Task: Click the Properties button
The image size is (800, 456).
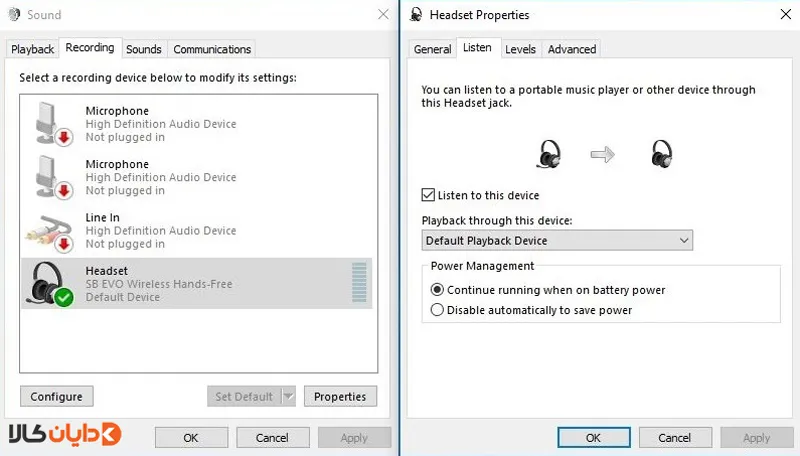Action: point(340,396)
